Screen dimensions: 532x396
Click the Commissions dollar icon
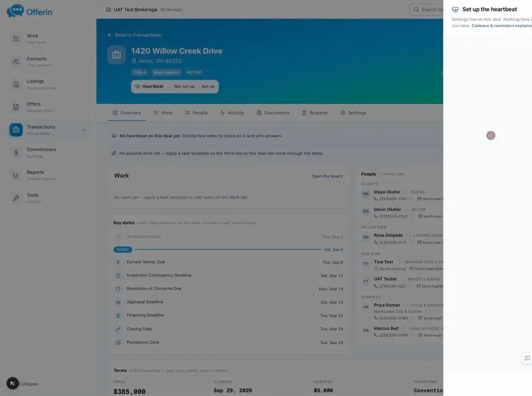coord(16,152)
